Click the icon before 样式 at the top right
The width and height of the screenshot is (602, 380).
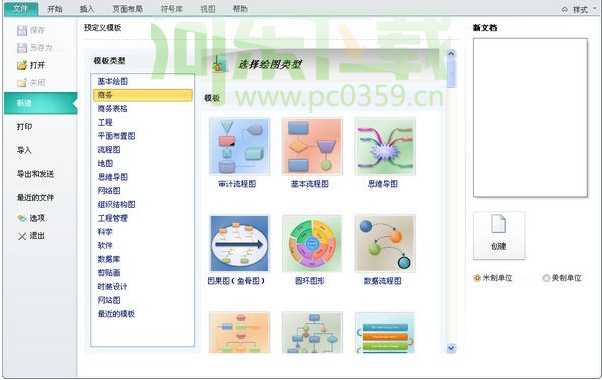[x=564, y=10]
